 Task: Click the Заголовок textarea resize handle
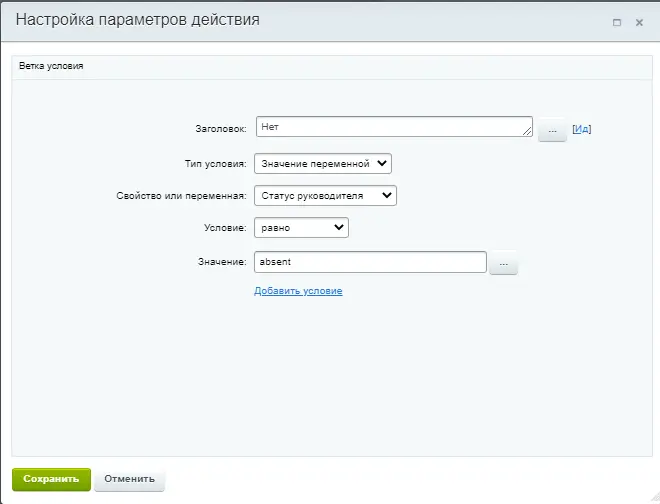pyautogui.click(x=527, y=132)
